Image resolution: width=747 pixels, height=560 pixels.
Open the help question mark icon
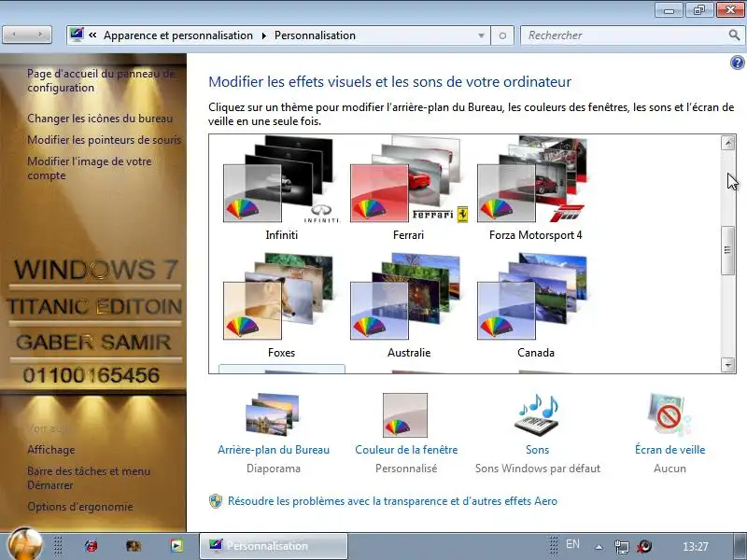(x=737, y=63)
